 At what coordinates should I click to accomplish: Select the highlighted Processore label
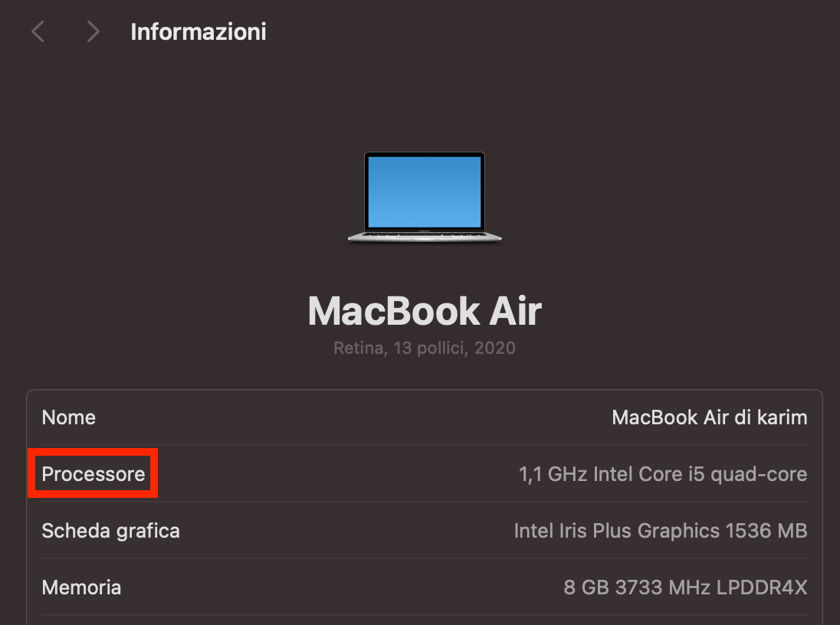92,473
